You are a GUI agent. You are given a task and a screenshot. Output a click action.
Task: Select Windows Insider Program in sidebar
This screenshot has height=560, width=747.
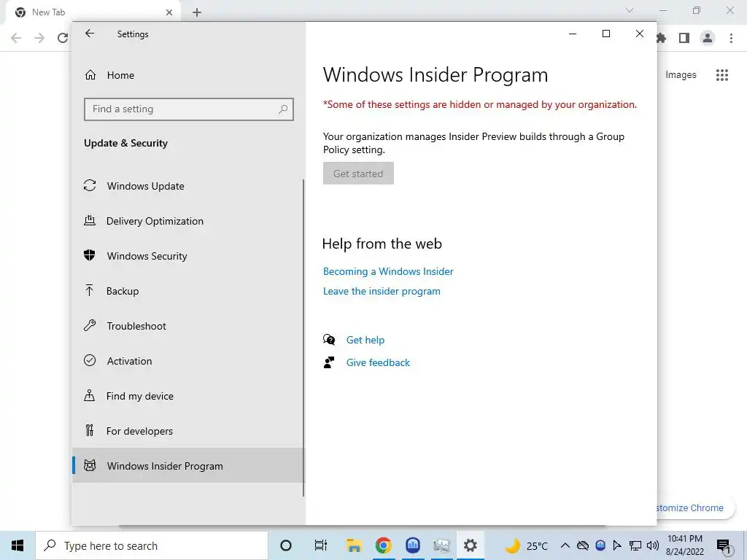click(x=188, y=466)
